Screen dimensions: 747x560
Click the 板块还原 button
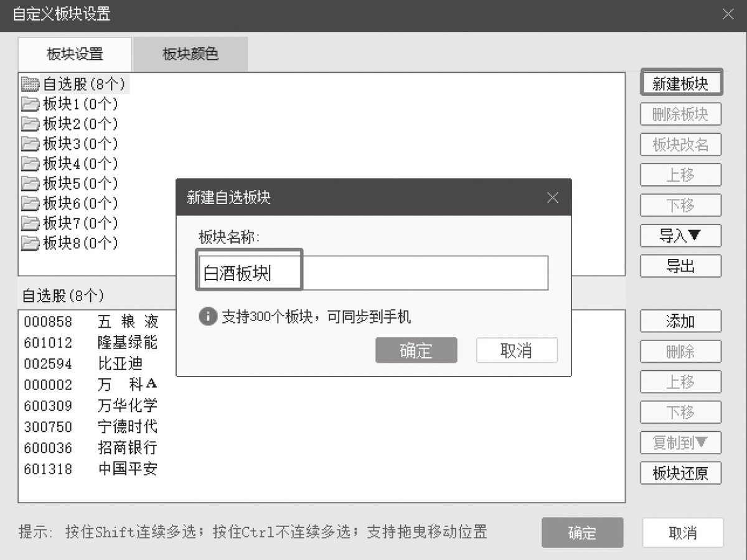click(x=681, y=473)
